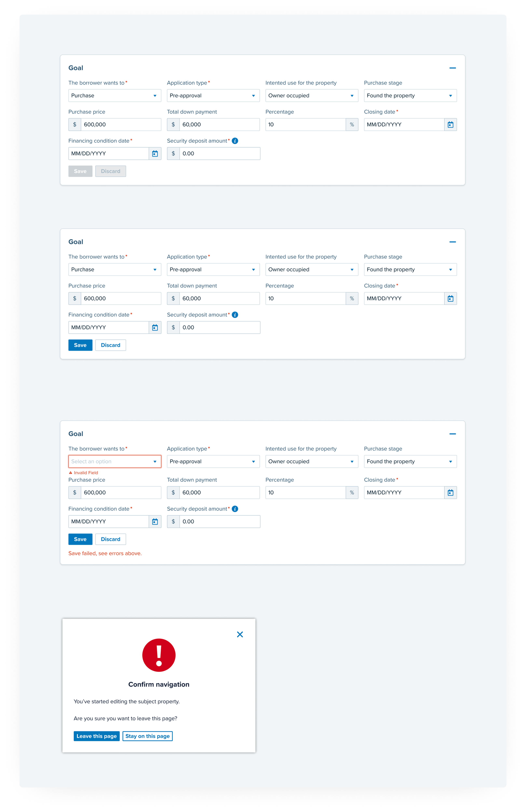Open Closing date calendar in middle Goal card
This screenshot has width=526, height=812.
450,298
